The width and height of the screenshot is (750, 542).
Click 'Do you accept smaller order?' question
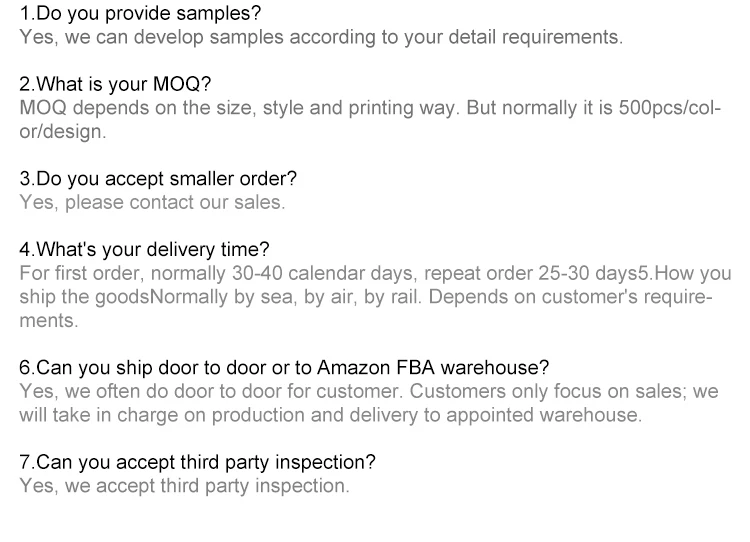157,178
